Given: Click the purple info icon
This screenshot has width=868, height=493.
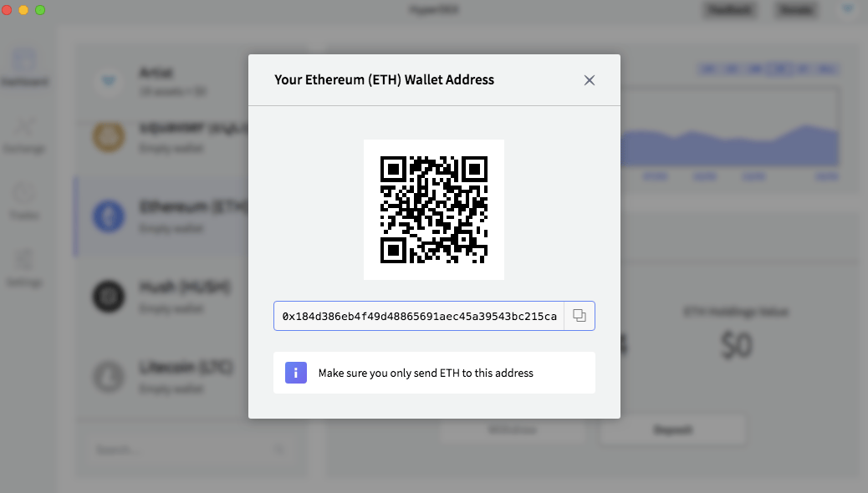Looking at the screenshot, I should point(296,373).
